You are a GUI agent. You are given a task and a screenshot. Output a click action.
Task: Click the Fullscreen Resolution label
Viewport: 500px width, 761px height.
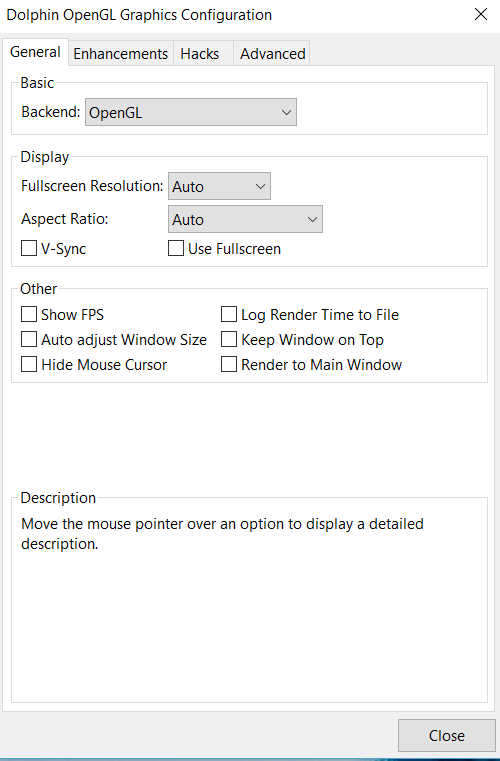(92, 186)
